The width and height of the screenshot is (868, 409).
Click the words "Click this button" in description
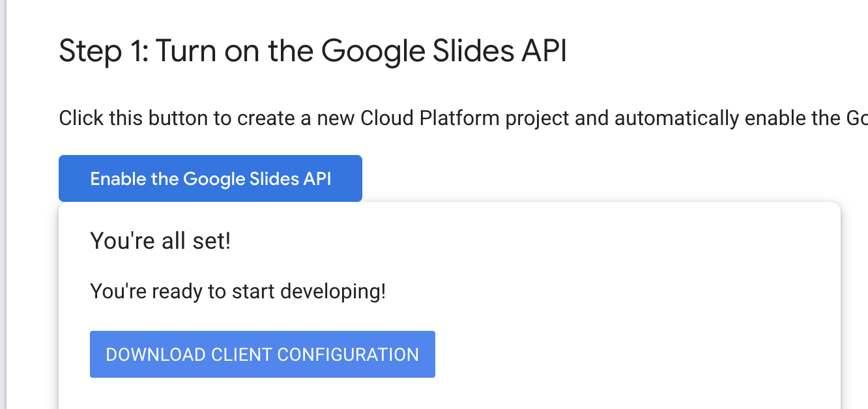coord(134,119)
